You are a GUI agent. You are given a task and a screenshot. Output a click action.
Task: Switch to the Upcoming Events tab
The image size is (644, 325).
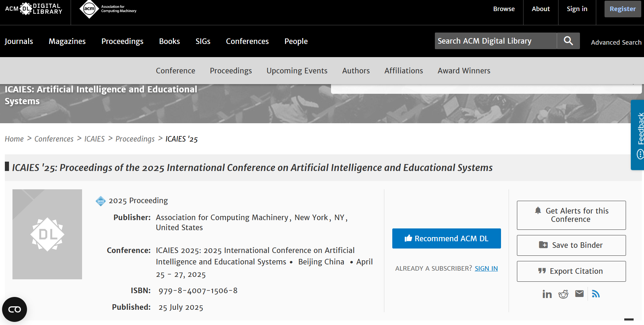pos(297,71)
